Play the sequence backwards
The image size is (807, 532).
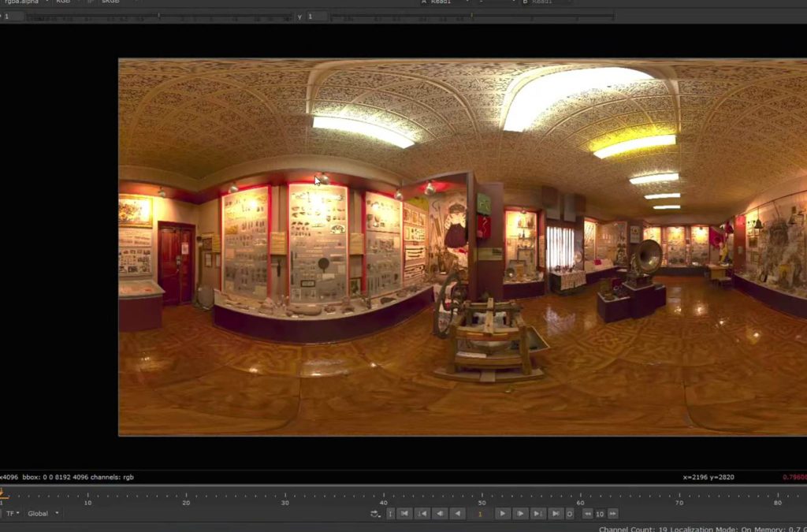coord(457,514)
